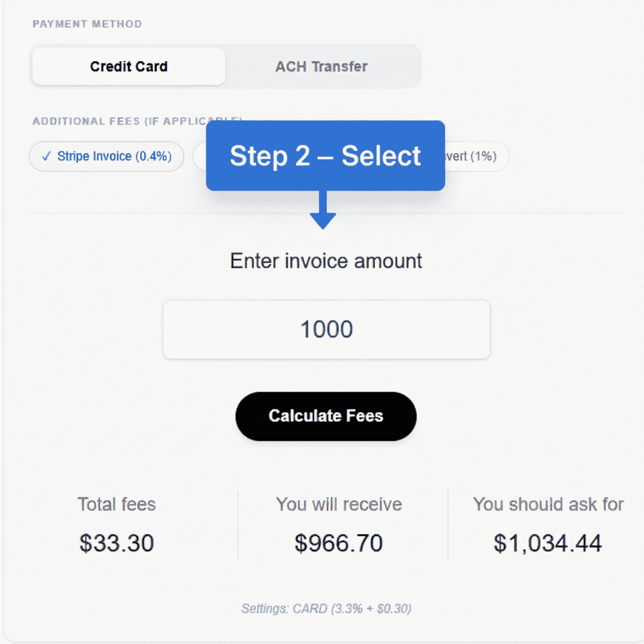Click the "Enter invoice amount" label
The height and width of the screenshot is (644, 644).
click(x=326, y=260)
